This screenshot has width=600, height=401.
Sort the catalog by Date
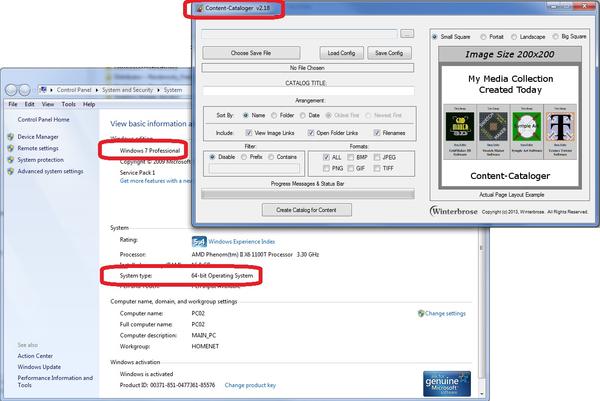[303, 115]
